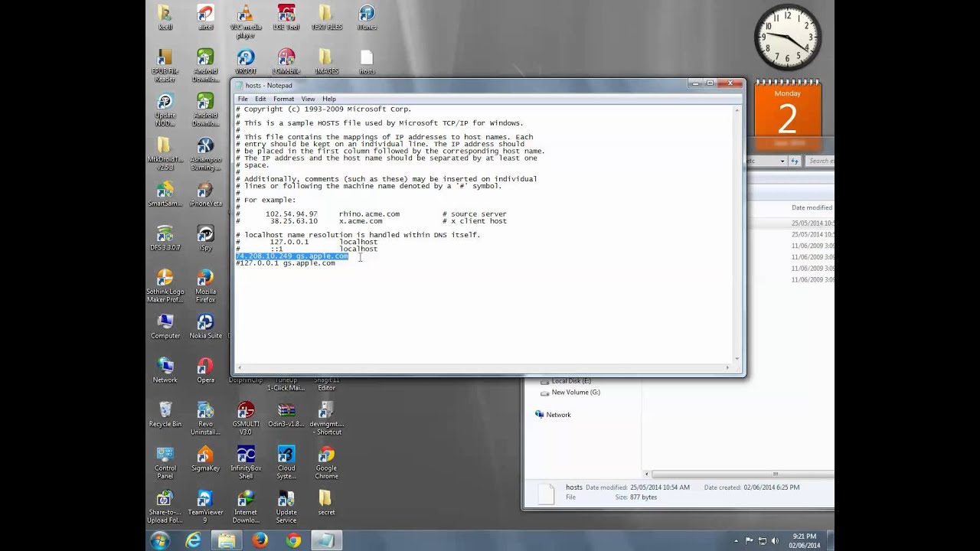This screenshot has width=980, height=551.
Task: Select the LGMobile desktop shortcut
Action: point(286,61)
